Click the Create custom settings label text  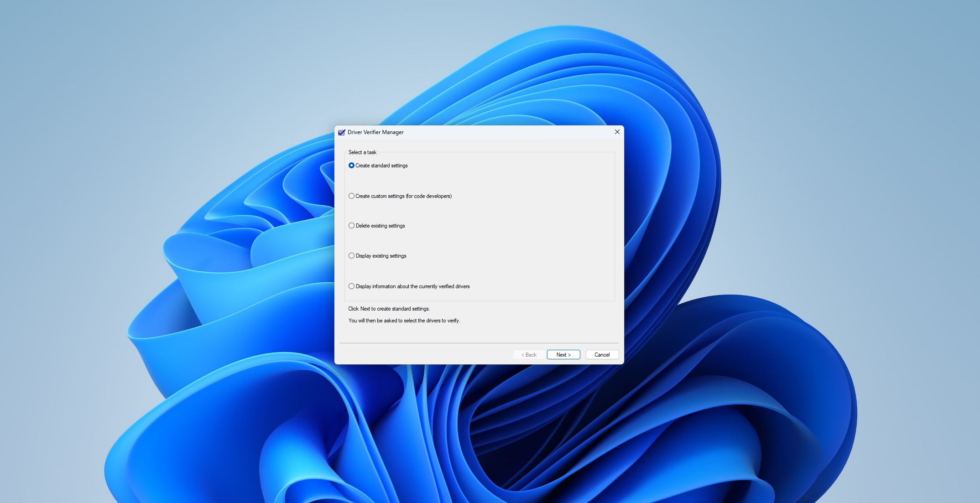[404, 196]
